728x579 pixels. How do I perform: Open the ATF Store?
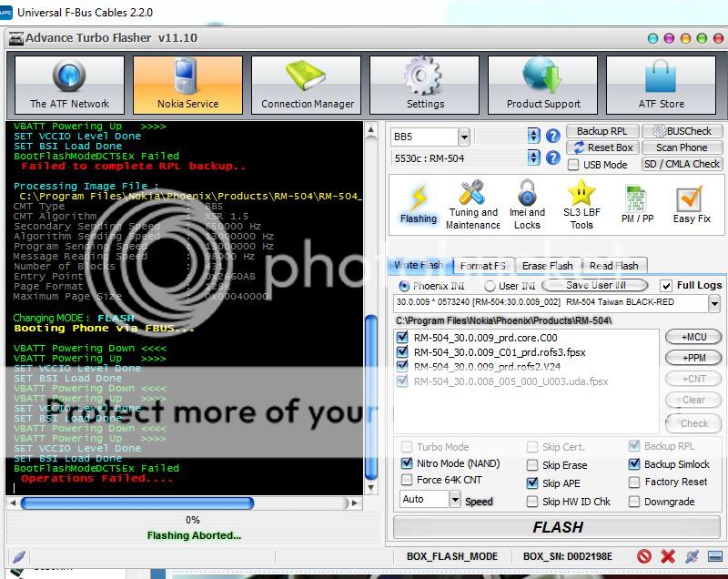pos(662,84)
